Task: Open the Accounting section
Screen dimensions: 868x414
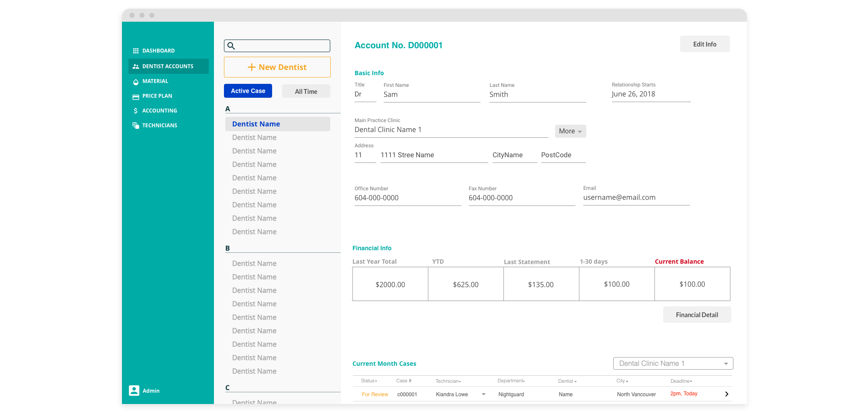Action: [x=160, y=110]
